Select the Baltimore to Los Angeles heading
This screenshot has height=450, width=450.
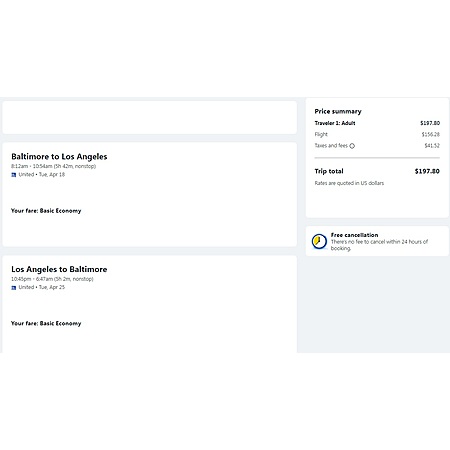pyautogui.click(x=59, y=157)
